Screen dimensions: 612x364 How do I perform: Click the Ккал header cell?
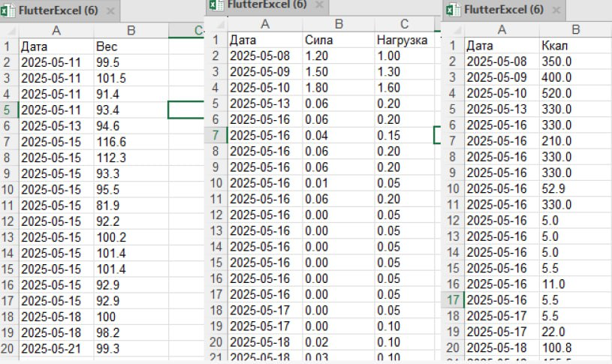[575, 45]
